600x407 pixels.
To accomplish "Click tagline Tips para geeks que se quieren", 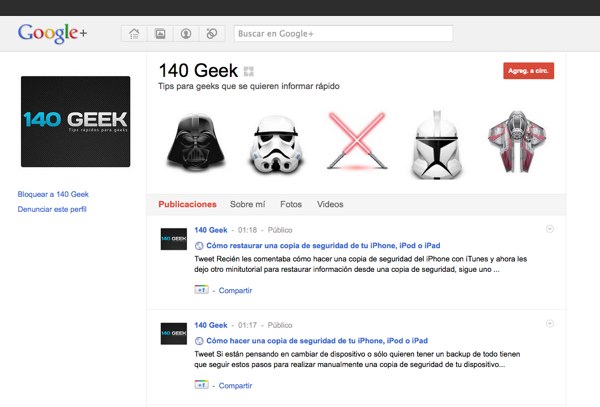I will [249, 86].
